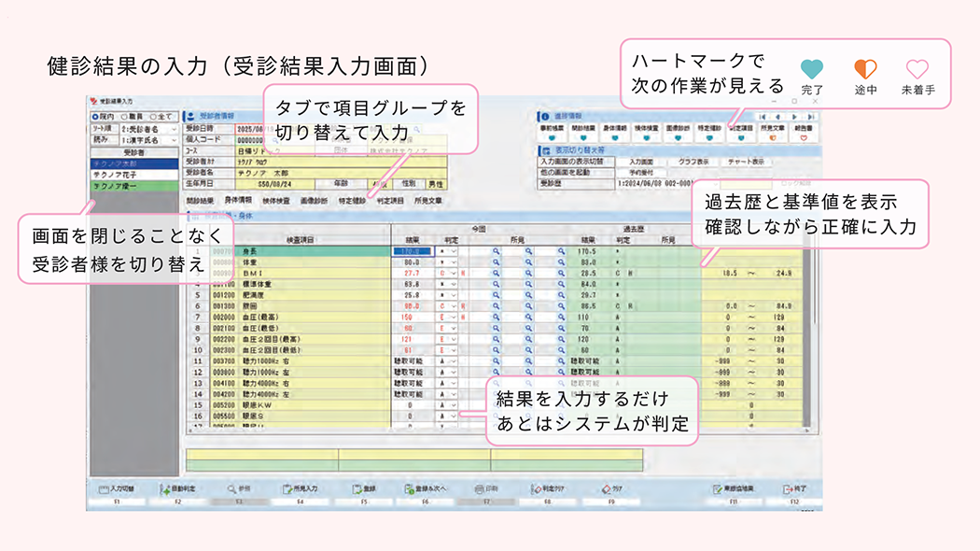Click the magnifying glass beside the 身長 result
980x551 pixels.
coord(495,249)
